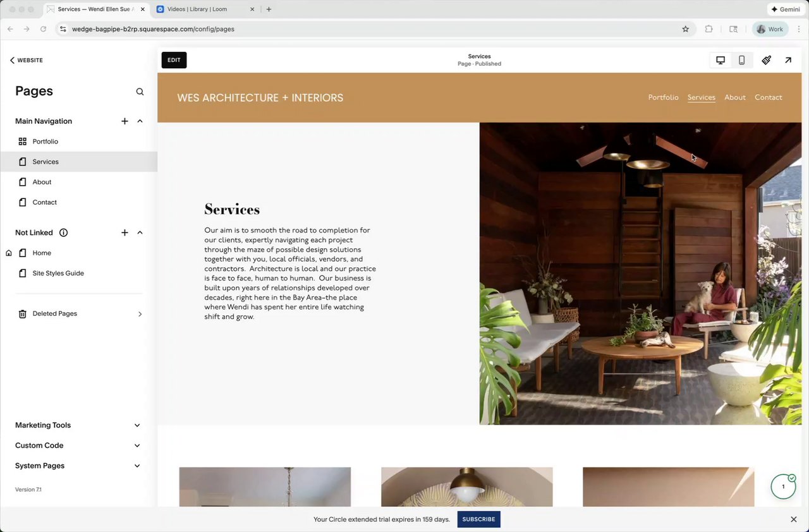Collapse the Not Linked section
Viewport: 809px width, 532px height.
(140, 233)
